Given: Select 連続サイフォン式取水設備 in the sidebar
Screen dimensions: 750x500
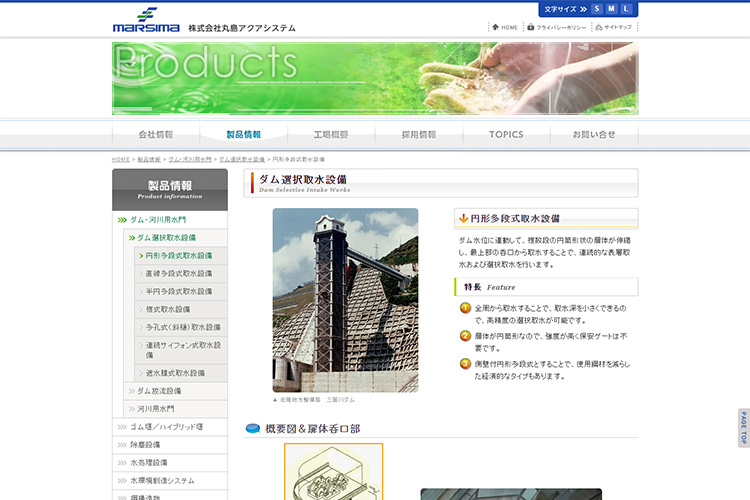Looking at the screenshot, I should tap(181, 350).
